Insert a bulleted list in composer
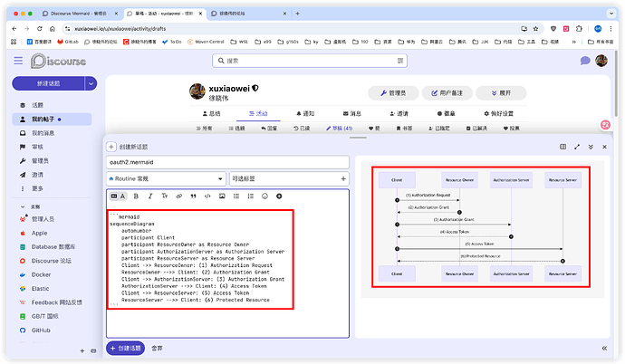 [x=236, y=196]
